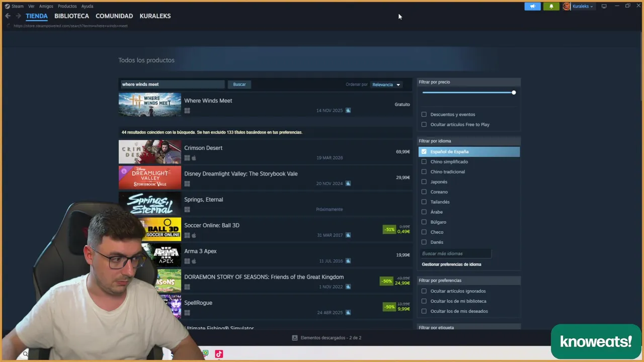The image size is (644, 362).
Task: Click the Where Winds Meet thumbnail
Action: (x=149, y=104)
